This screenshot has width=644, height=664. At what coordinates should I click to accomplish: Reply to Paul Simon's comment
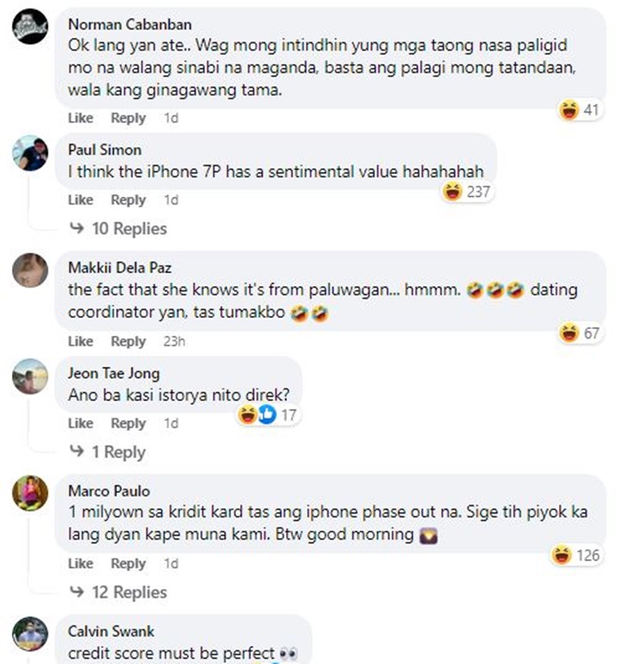pos(128,200)
